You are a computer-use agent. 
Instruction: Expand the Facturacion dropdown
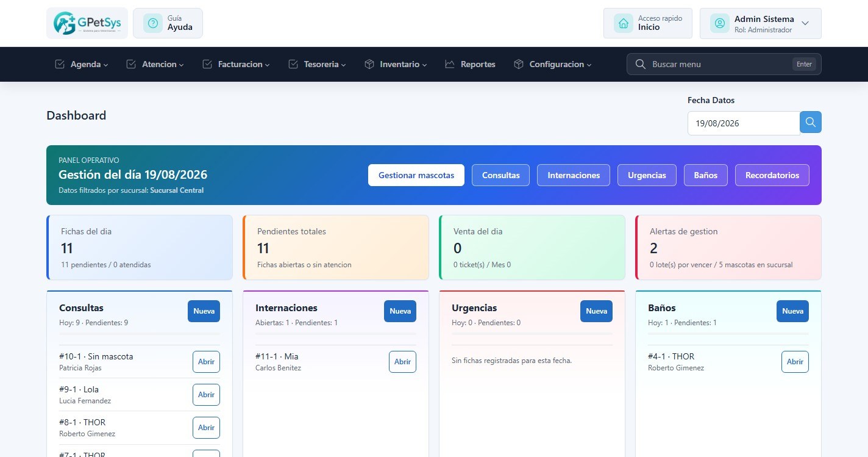[x=236, y=64]
